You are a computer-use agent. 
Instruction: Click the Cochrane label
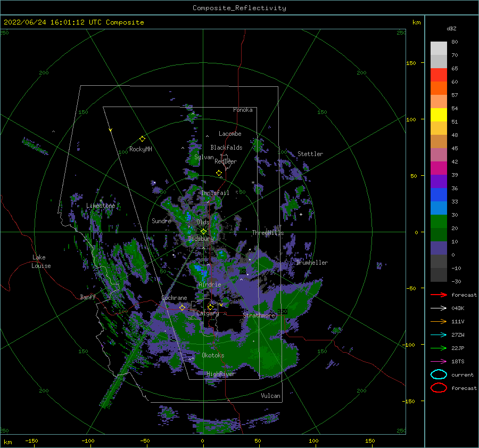click(x=174, y=298)
